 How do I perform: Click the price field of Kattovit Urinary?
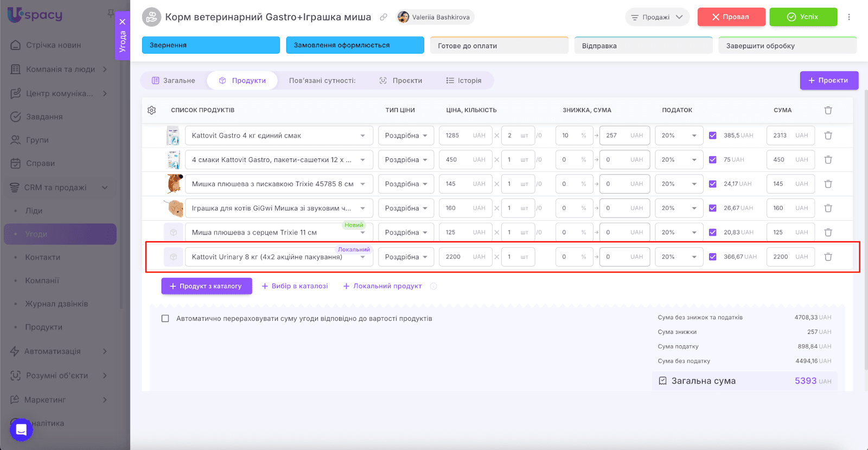(456, 257)
